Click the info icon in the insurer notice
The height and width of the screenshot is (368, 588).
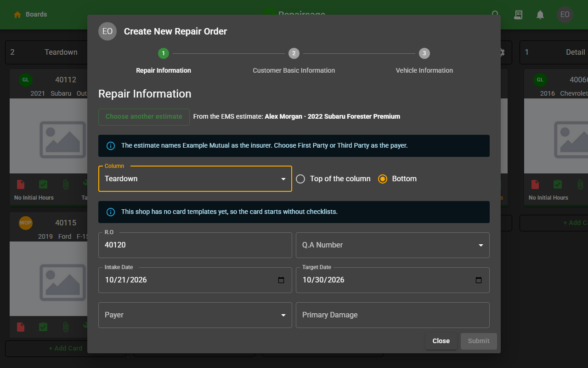tap(111, 146)
